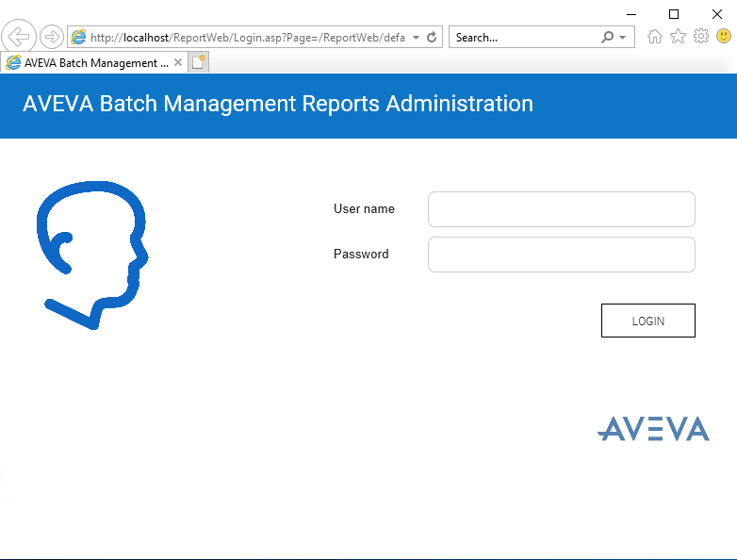The height and width of the screenshot is (560, 737).
Task: Focus the User name field
Action: [561, 209]
